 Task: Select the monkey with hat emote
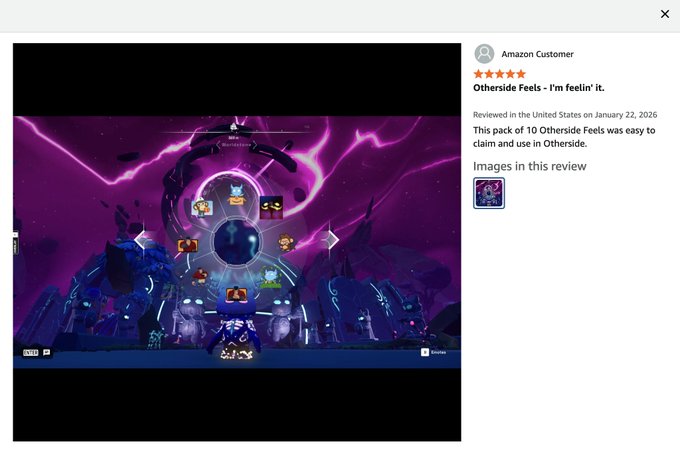pos(202,207)
